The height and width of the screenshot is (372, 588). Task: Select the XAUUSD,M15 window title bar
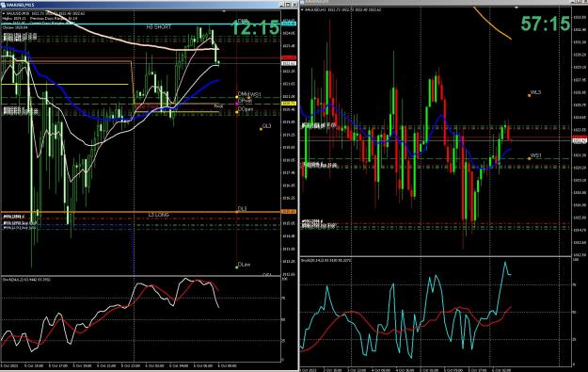click(149, 5)
